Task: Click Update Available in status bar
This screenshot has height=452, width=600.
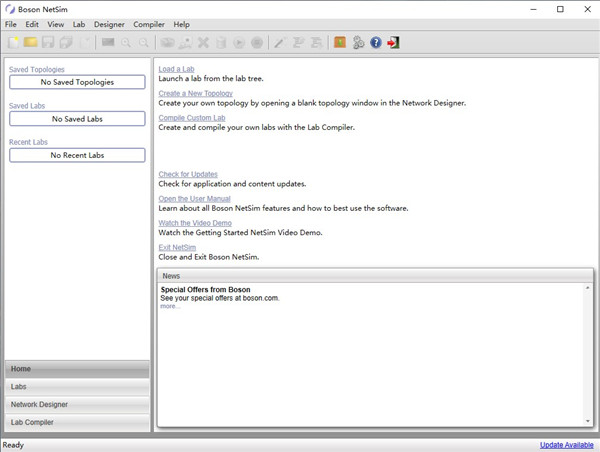Action: (566, 445)
